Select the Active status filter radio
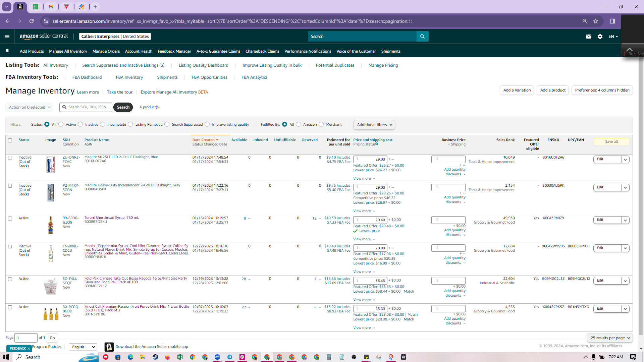This screenshot has height=362, width=644. [x=61, y=124]
